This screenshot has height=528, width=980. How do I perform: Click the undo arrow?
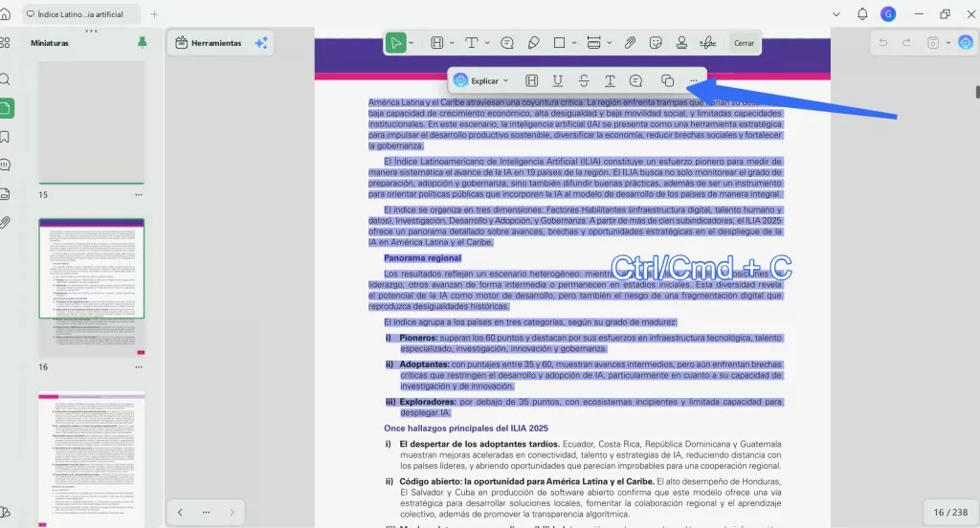coord(883,42)
